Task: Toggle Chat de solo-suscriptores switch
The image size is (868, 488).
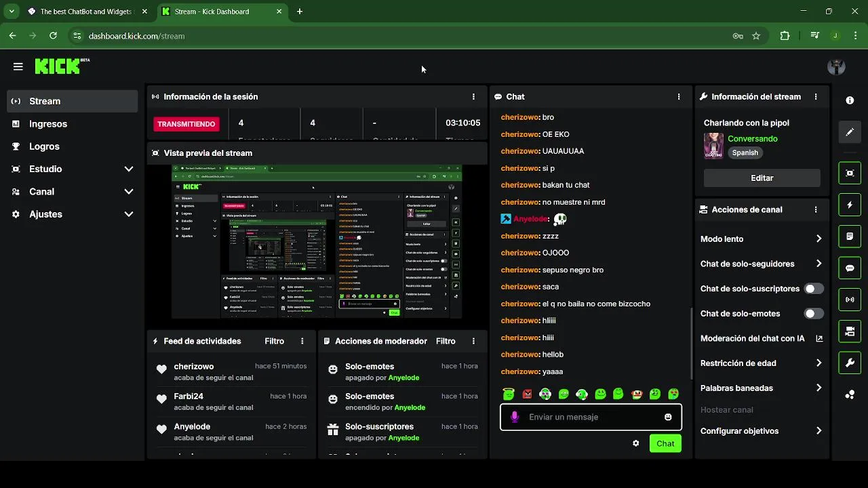Action: (814, 289)
